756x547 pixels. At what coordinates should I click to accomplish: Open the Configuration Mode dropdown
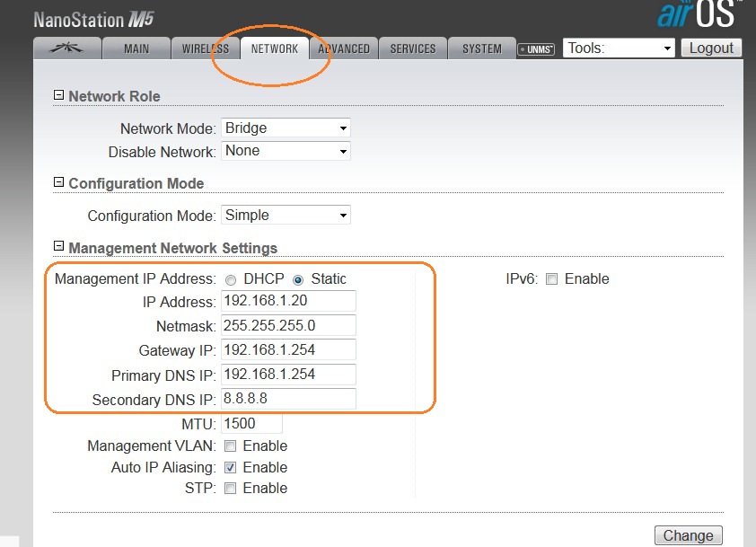coord(286,216)
